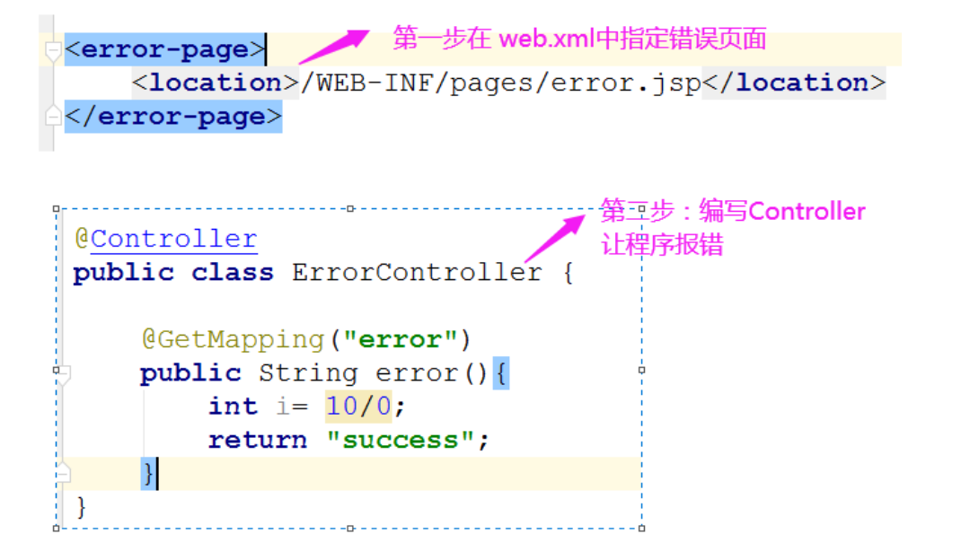Click the pink arrow pointing to error-page
The image size is (970, 560).
tap(334, 47)
